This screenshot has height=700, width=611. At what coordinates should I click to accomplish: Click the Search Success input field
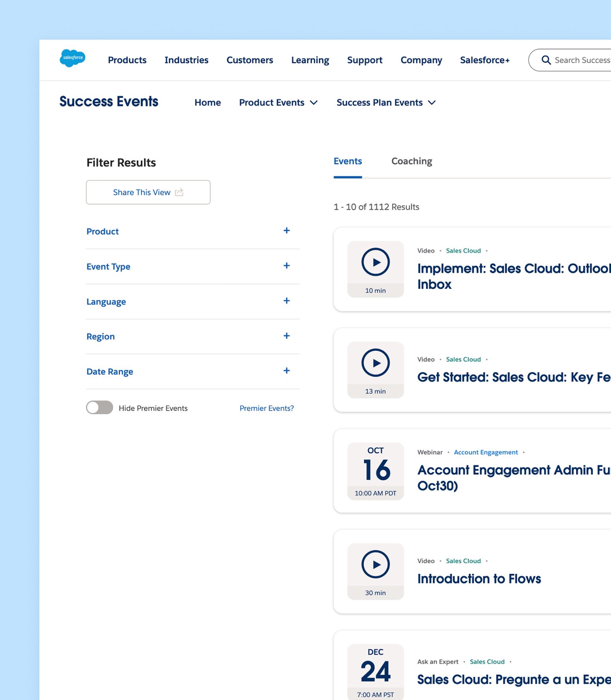point(570,60)
